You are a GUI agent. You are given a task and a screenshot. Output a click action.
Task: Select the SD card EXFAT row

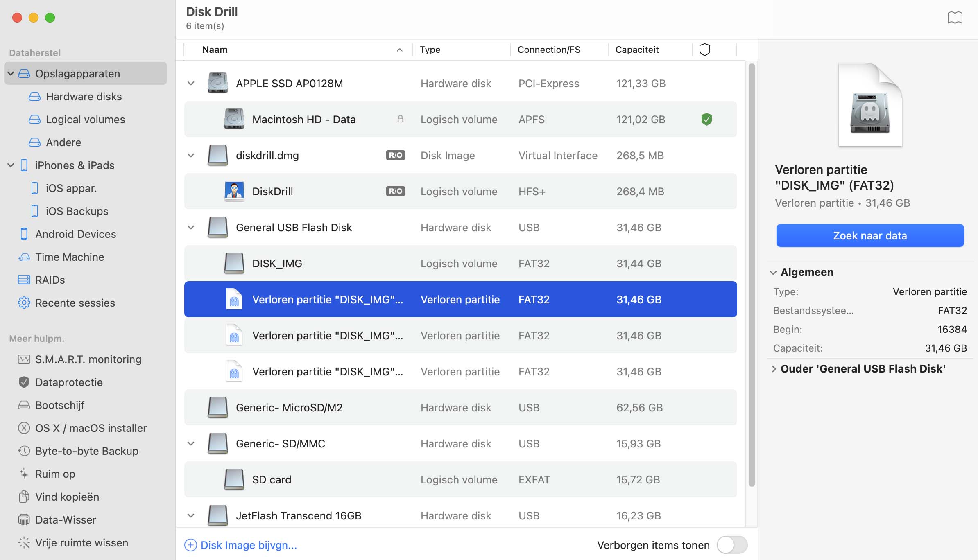[460, 479]
